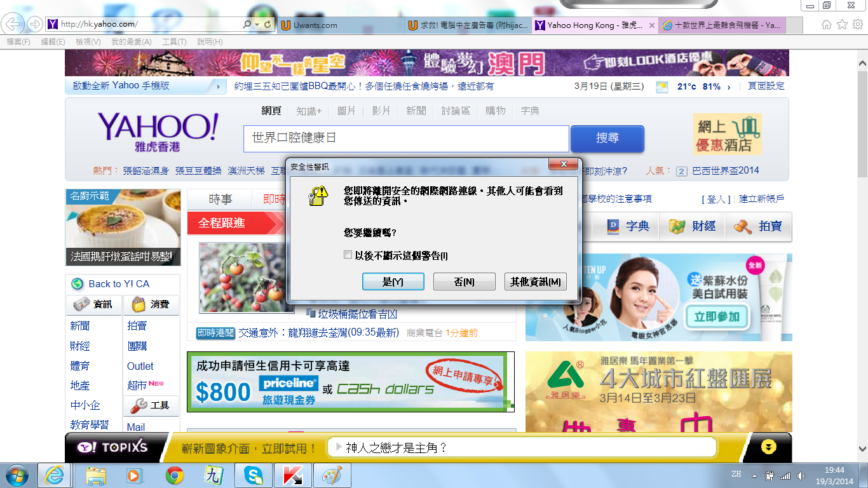Click the Y! TOPIXS toolbar logo
Screen dimensions: 868x488
click(x=112, y=447)
